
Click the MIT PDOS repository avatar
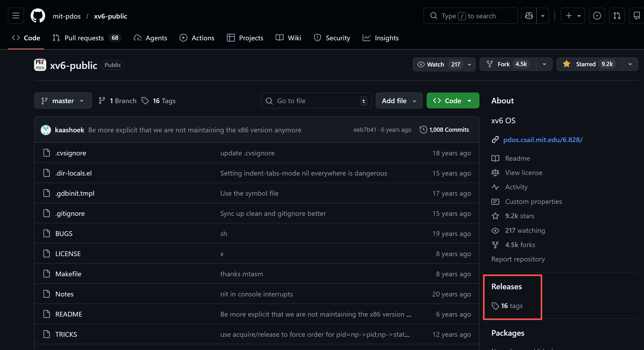click(40, 65)
